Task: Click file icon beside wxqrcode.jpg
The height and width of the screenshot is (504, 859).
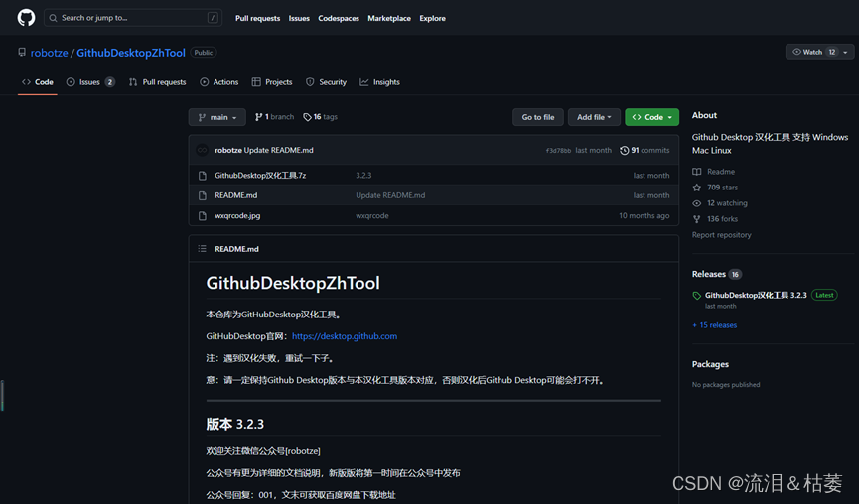Action: (203, 215)
